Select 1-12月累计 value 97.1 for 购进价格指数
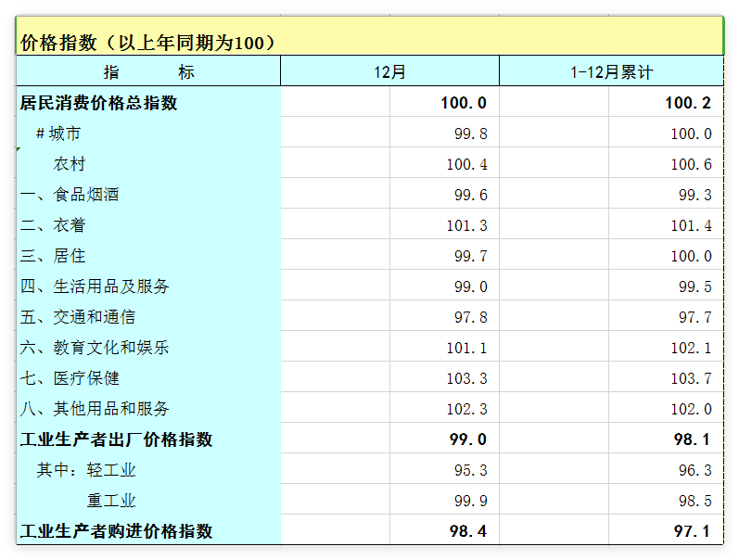The image size is (739, 560). point(693,531)
